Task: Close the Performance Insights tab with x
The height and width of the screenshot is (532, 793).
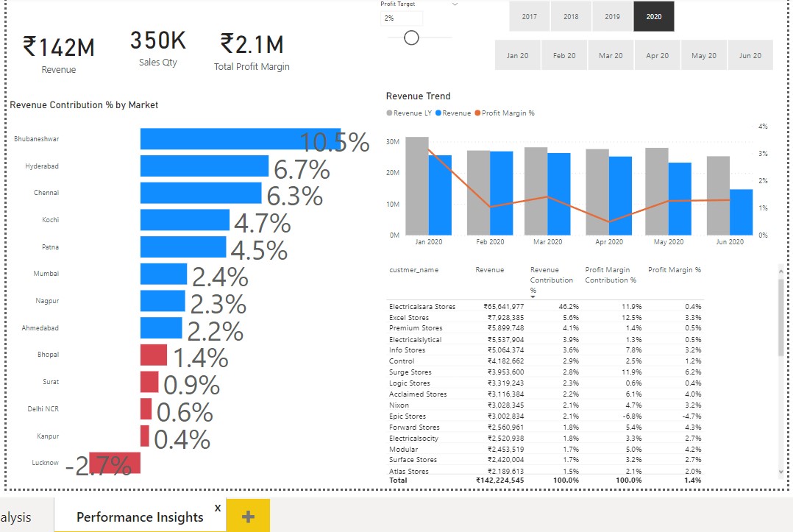Action: point(218,508)
